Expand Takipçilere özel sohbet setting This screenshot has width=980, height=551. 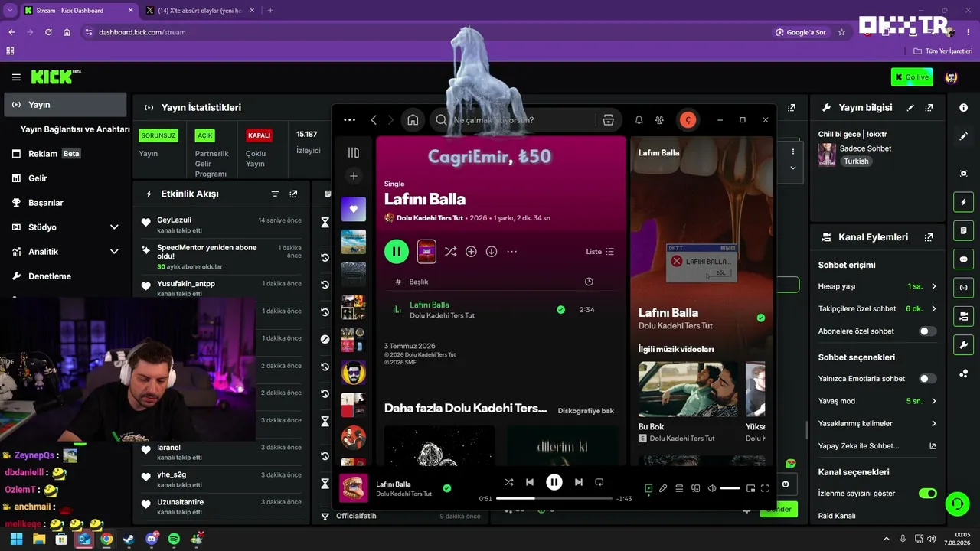pos(878,308)
